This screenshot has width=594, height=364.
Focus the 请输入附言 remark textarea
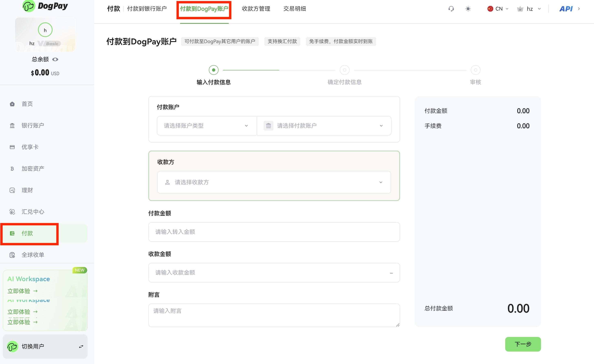point(274,315)
